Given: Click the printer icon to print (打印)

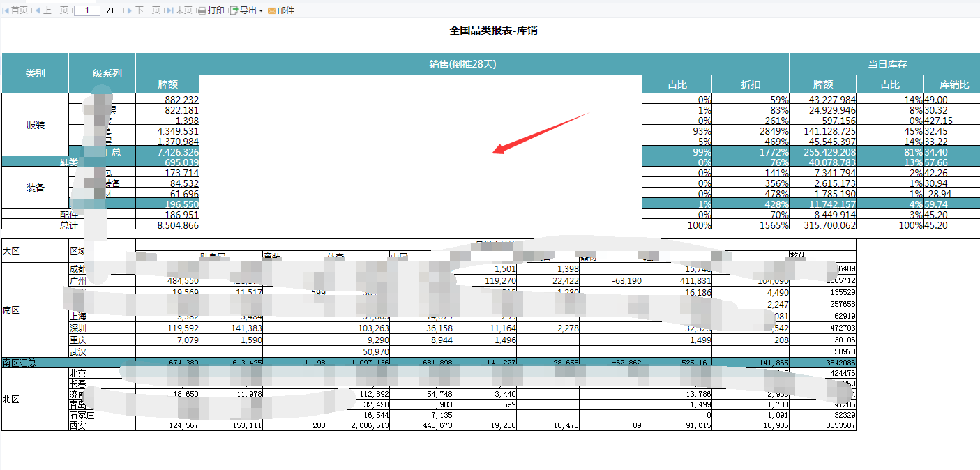Looking at the screenshot, I should (202, 10).
